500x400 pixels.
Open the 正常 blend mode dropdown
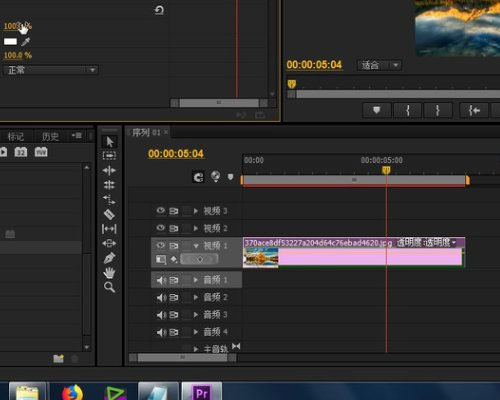tap(51, 70)
